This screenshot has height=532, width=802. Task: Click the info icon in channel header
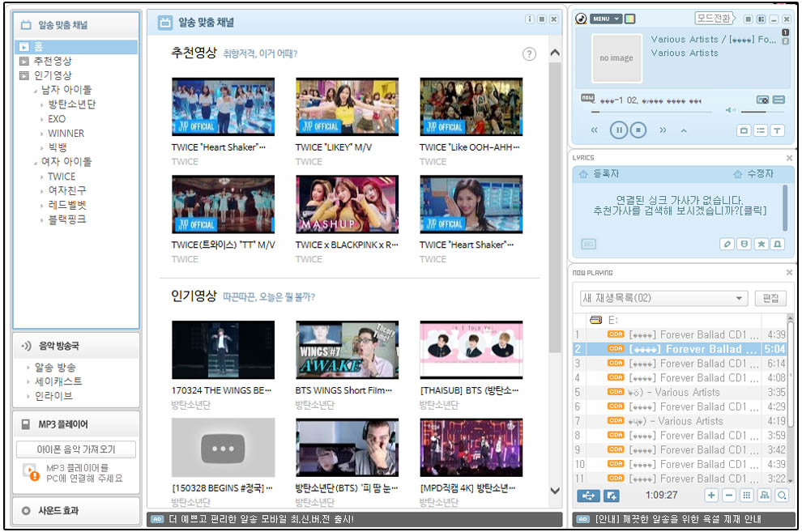click(529, 19)
